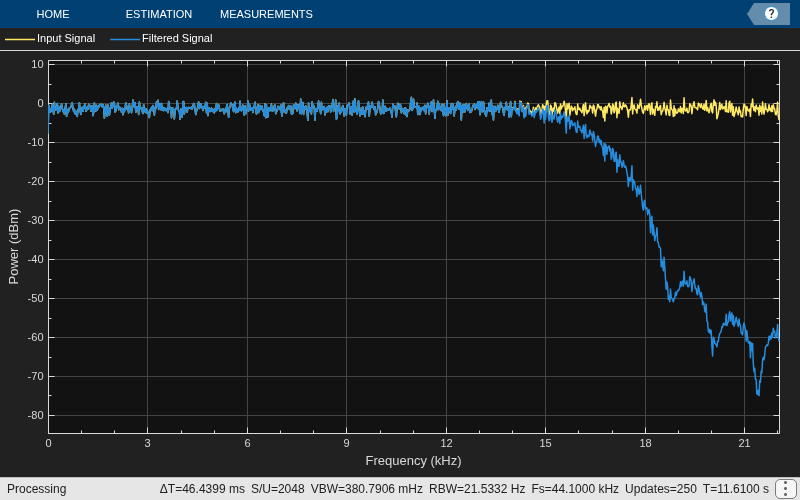Open the help question mark icon
Image resolution: width=800 pixels, height=500 pixels.
click(771, 14)
